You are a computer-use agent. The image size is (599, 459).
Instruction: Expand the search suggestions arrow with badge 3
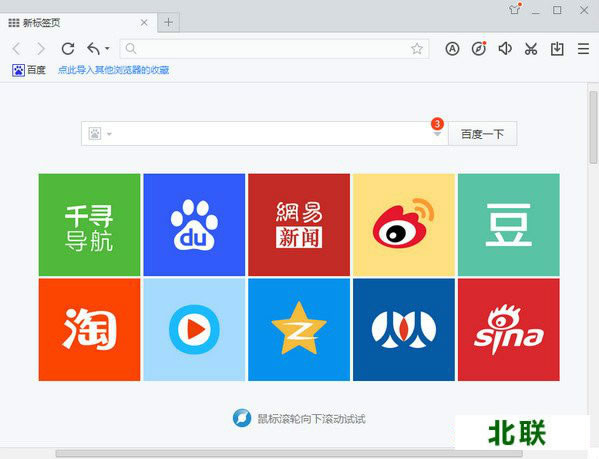click(x=437, y=134)
